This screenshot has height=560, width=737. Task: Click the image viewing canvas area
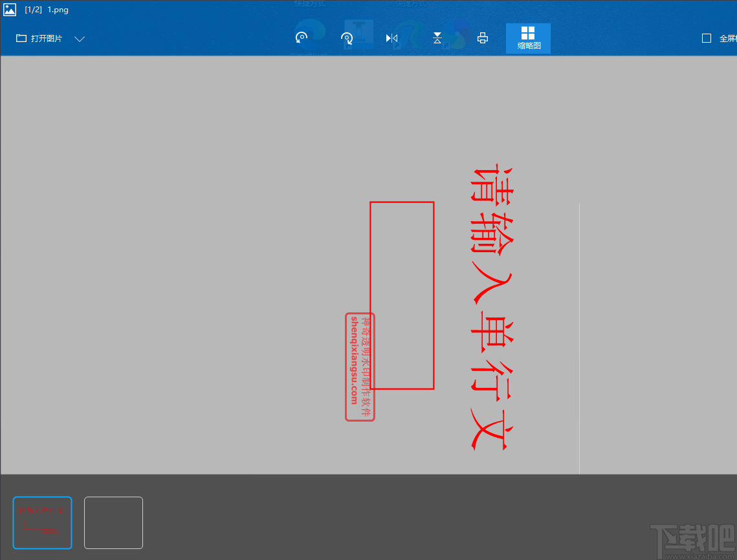pyautogui.click(x=194, y=259)
